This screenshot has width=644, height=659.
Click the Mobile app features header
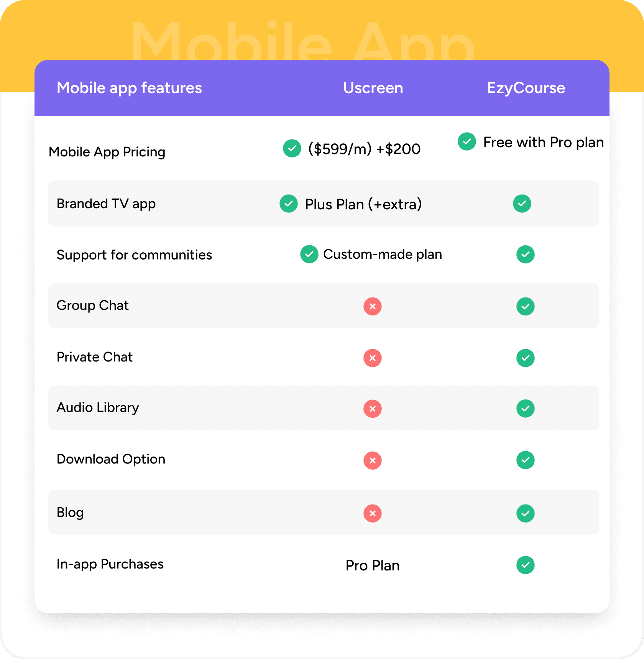[x=129, y=88]
